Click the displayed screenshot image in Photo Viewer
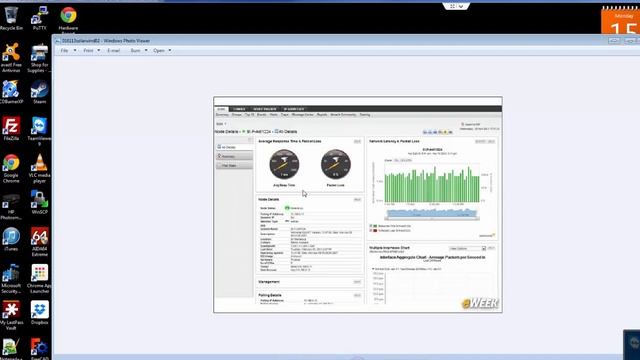 [358, 205]
